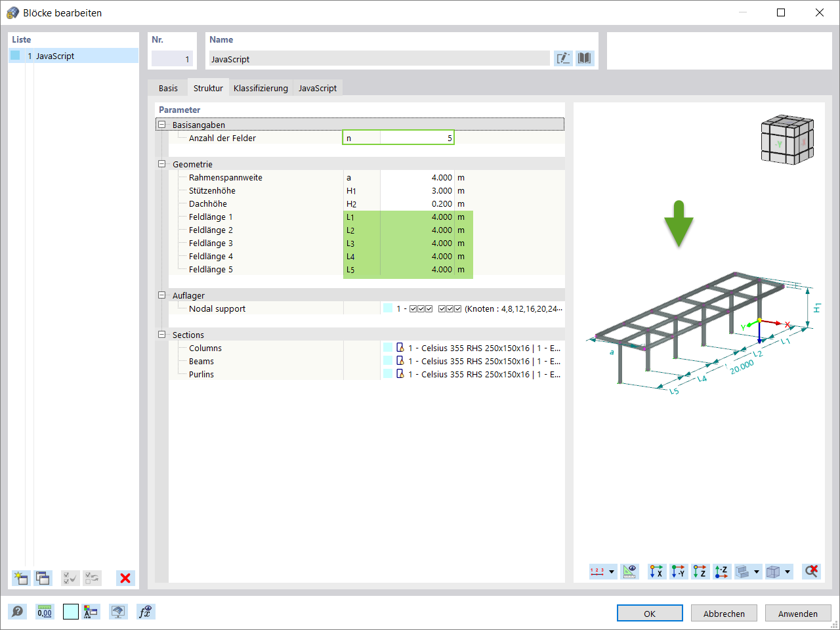Click the Nr. field showing 1
This screenshot has height=630, width=840.
point(172,58)
